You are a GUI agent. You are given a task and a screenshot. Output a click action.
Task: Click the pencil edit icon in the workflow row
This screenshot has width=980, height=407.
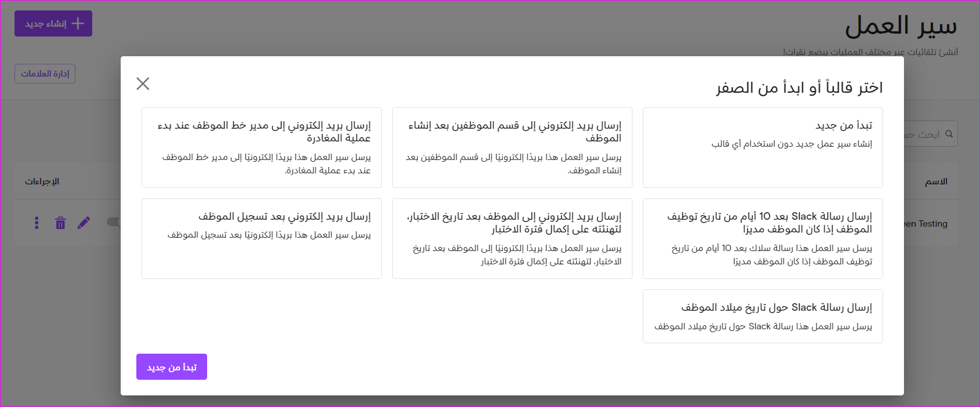click(x=84, y=223)
